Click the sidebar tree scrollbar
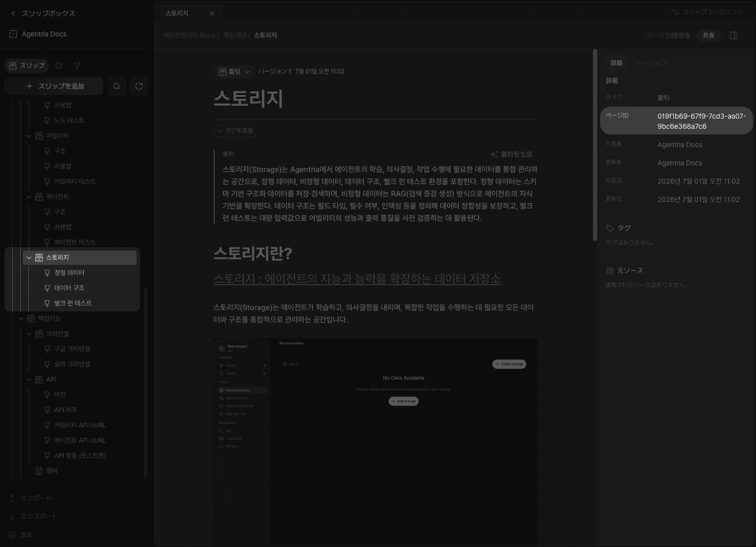The height and width of the screenshot is (547, 756). coord(146,382)
